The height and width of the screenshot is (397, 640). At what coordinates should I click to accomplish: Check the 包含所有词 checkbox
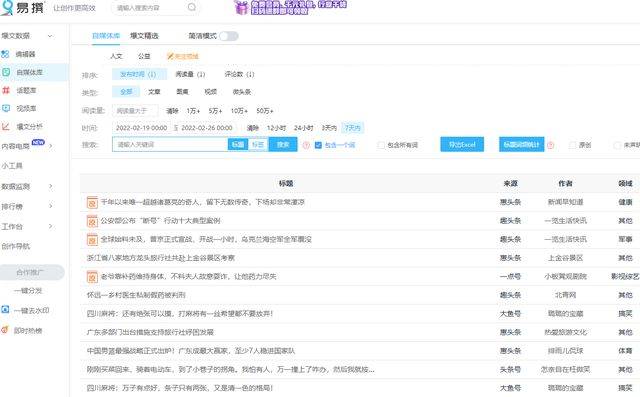[x=381, y=145]
